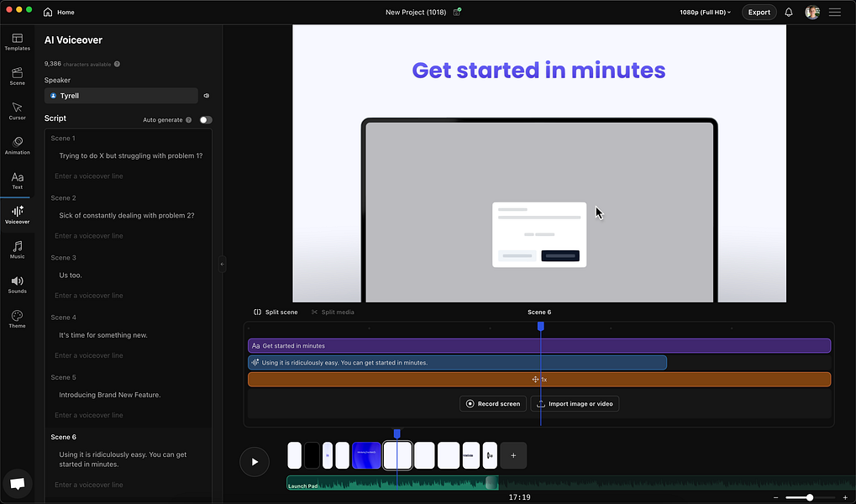856x504 pixels.
Task: Click the bottom scene strip playhead
Action: pyautogui.click(x=396, y=433)
